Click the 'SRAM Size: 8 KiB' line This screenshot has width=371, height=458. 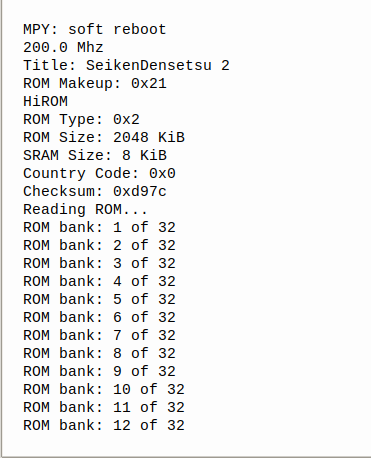[95, 155]
